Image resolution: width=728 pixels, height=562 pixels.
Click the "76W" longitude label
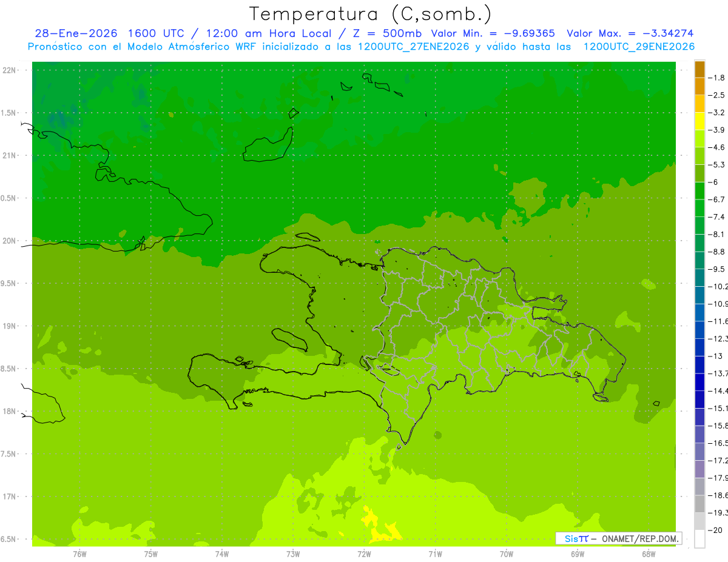click(79, 554)
